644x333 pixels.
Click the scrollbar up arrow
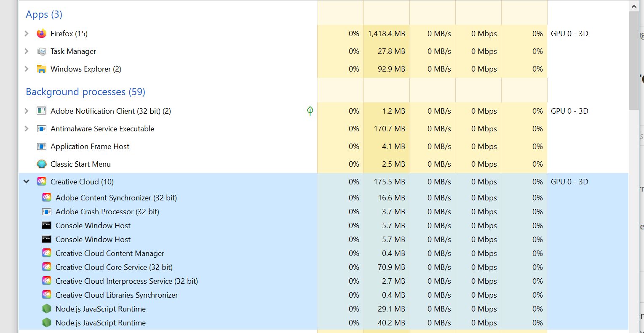[634, 6]
